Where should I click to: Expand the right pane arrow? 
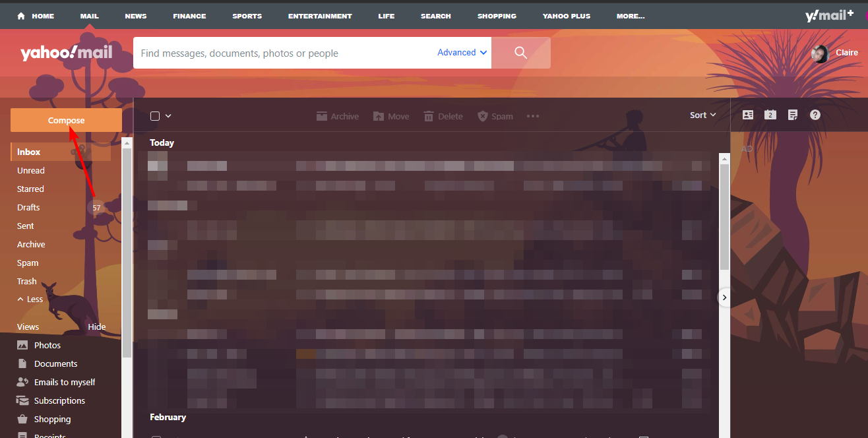724,297
